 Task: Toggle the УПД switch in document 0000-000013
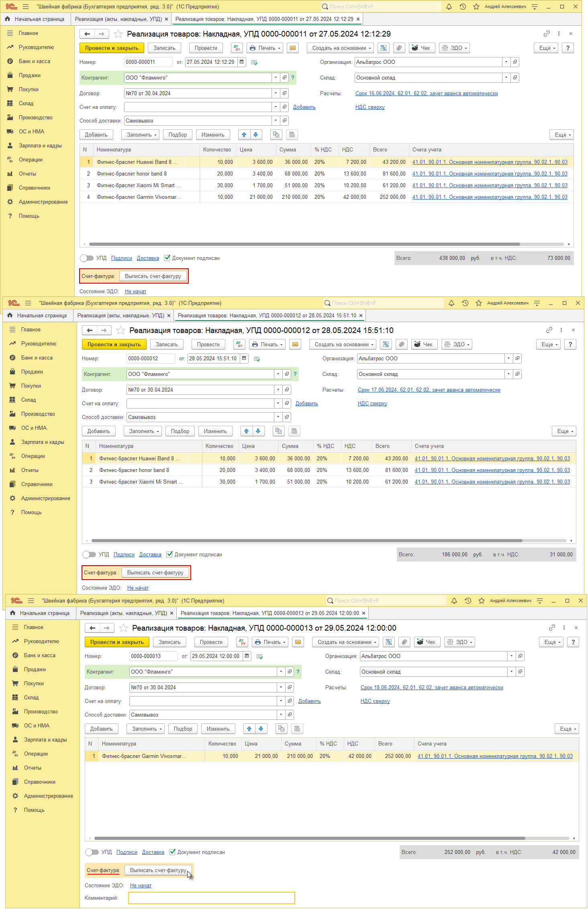[92, 852]
